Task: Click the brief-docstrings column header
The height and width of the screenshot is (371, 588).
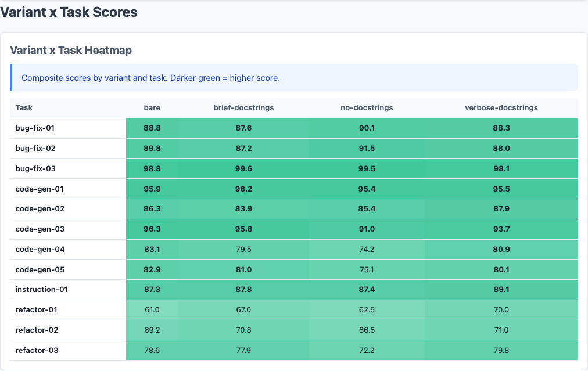Action: coord(243,107)
